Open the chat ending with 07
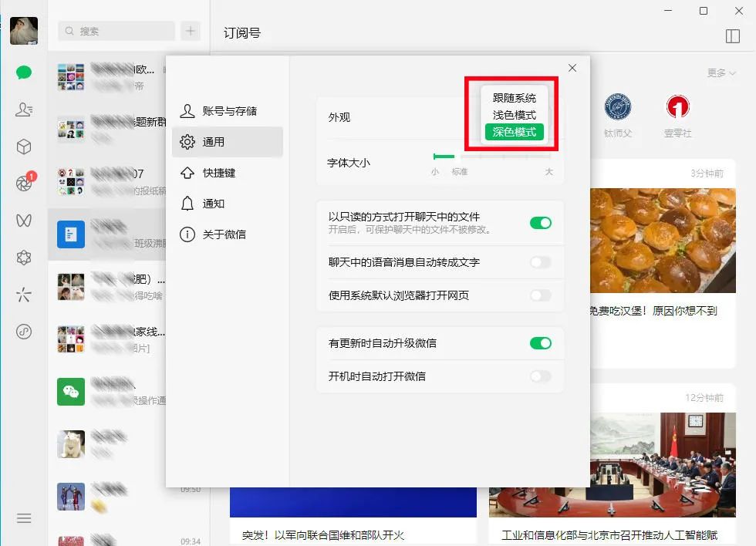This screenshot has height=546, width=756. click(106, 182)
